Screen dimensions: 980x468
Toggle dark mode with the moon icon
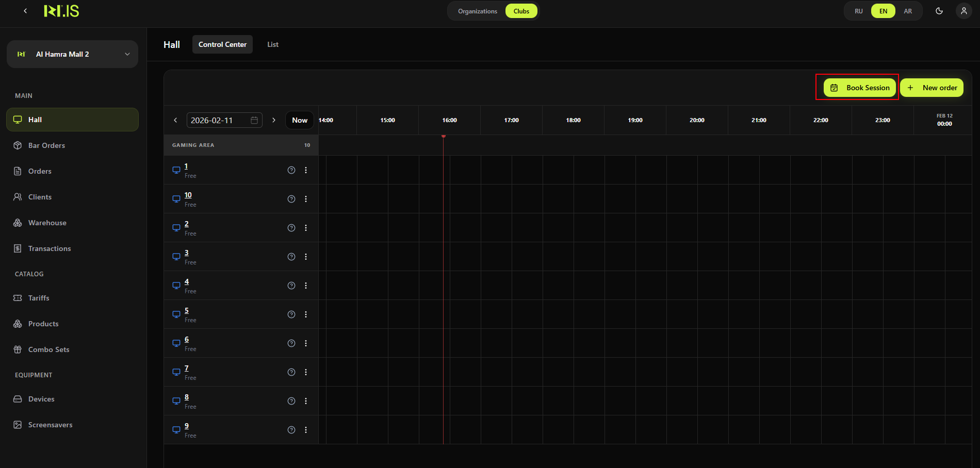tap(939, 11)
